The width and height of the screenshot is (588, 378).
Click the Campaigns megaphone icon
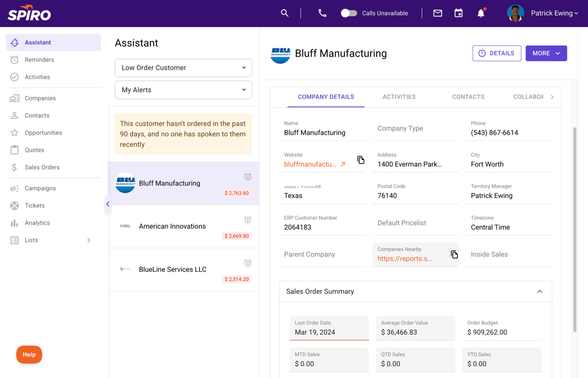pyautogui.click(x=15, y=188)
